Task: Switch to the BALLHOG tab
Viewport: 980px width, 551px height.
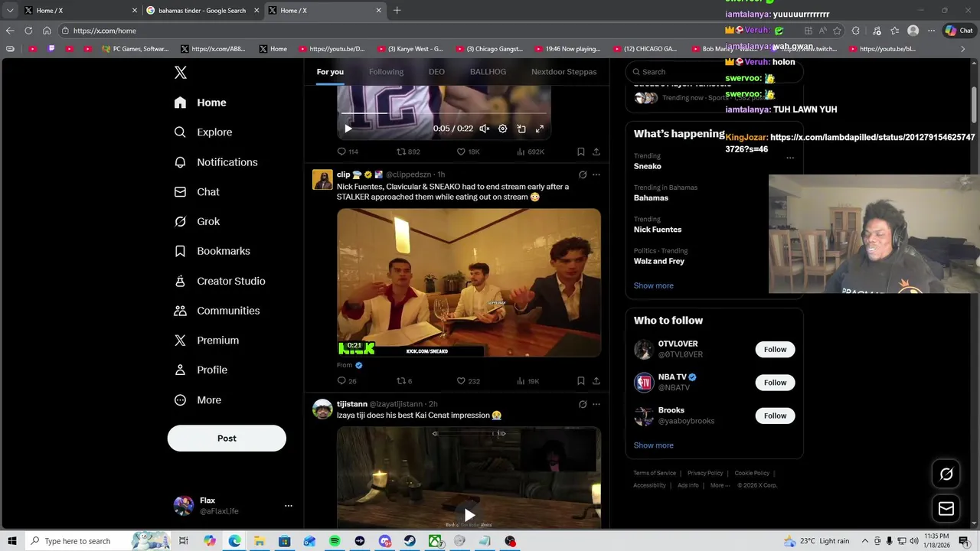Action: (x=488, y=72)
